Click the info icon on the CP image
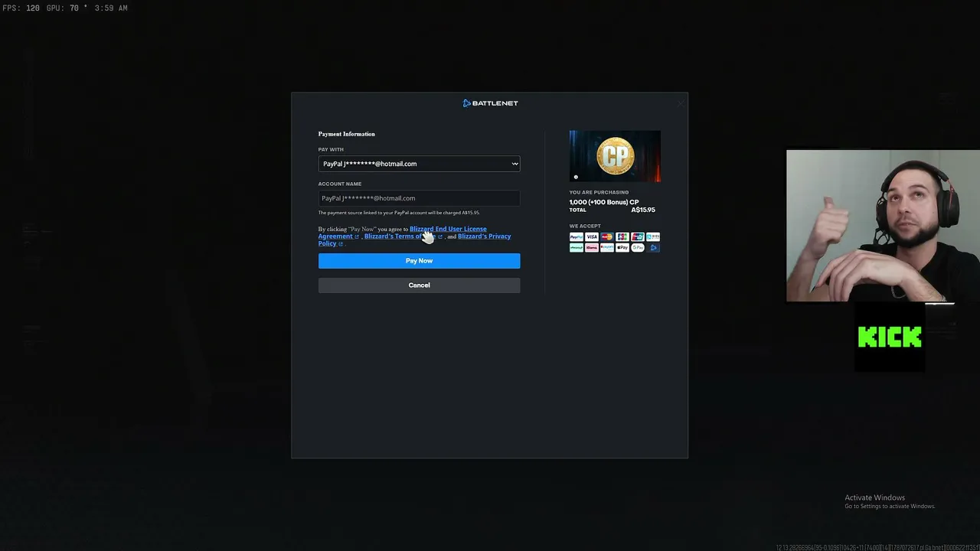This screenshot has width=980, height=551. 576,177
